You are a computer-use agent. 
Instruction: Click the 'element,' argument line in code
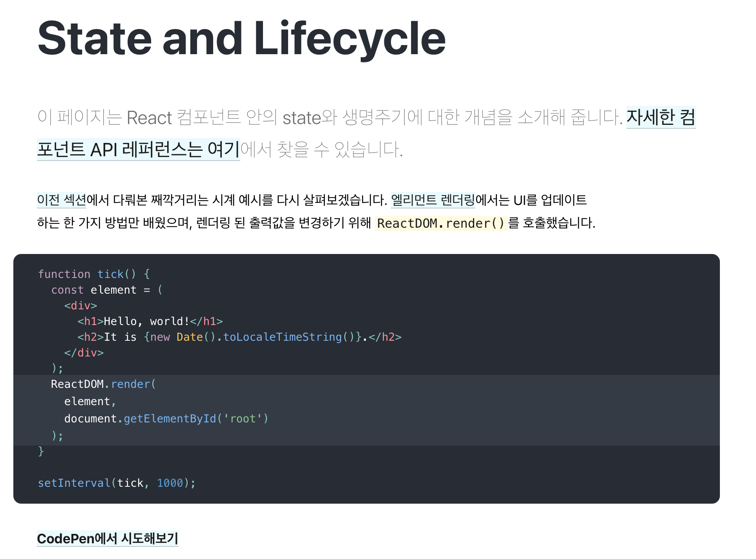point(90,401)
